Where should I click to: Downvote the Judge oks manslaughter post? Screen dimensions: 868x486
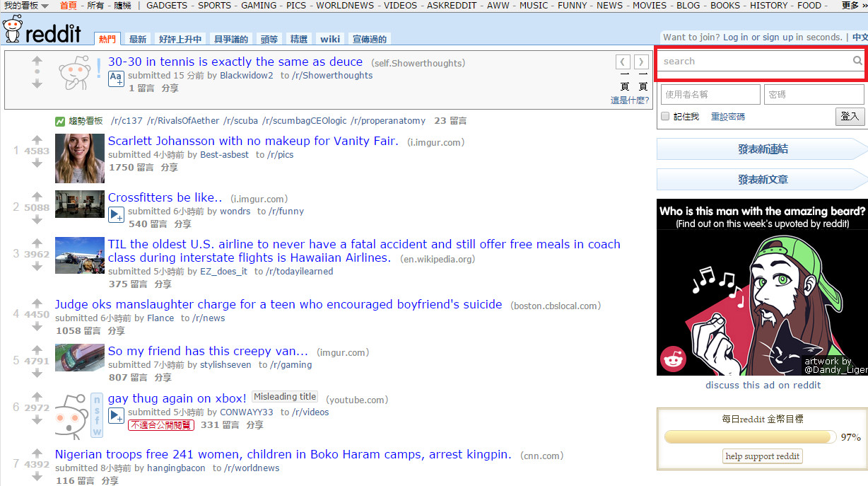pos(37,327)
